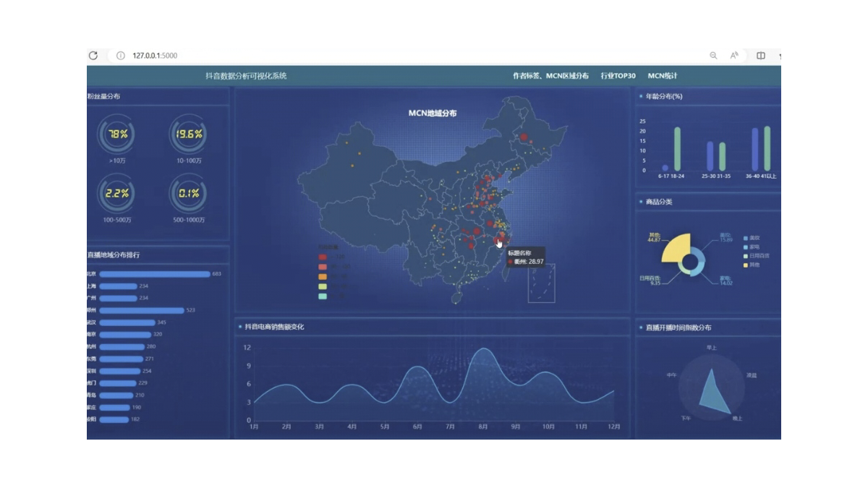Click the 杭州 bar with value 280
Viewport: 868px width, 488px height.
click(122, 347)
